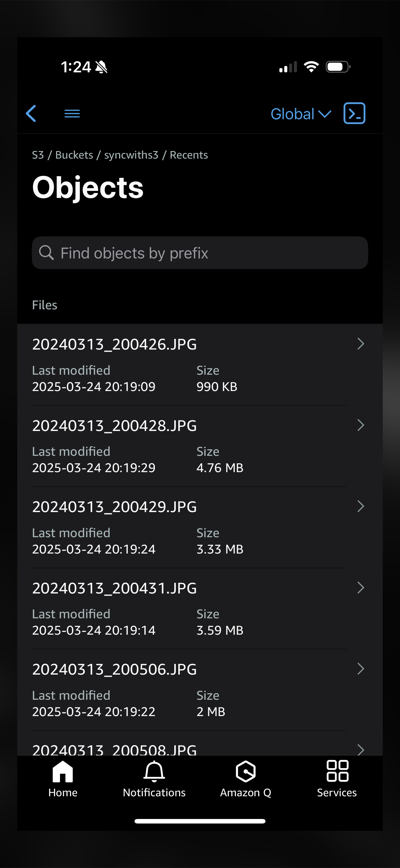
Task: Open details chevron for 20240313_200426.JPG
Action: [x=361, y=344]
